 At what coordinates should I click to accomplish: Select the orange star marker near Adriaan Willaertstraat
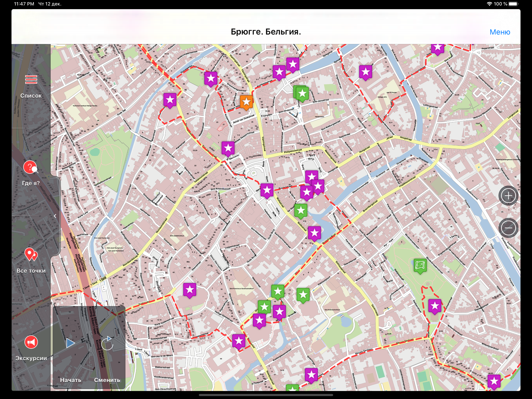pos(246,102)
